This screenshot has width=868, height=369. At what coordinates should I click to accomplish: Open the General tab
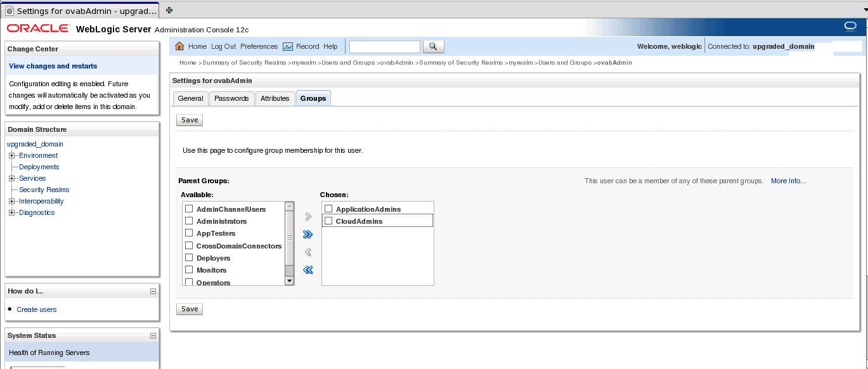[x=190, y=98]
